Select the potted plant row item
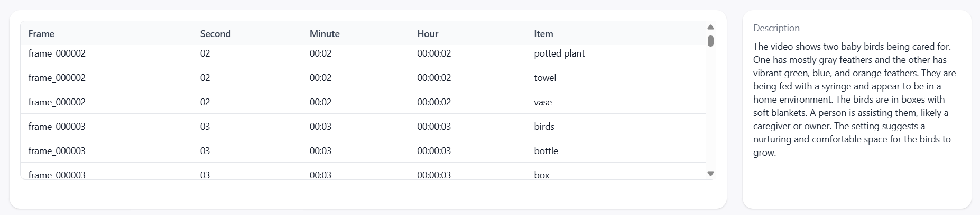The image size is (980, 215). [x=559, y=53]
